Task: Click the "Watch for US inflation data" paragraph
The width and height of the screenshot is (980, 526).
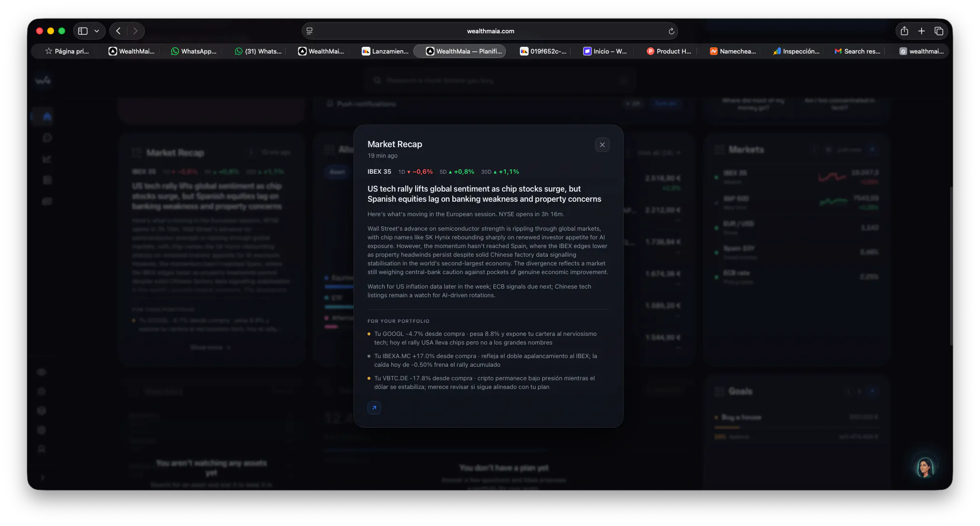Action: [479, 291]
